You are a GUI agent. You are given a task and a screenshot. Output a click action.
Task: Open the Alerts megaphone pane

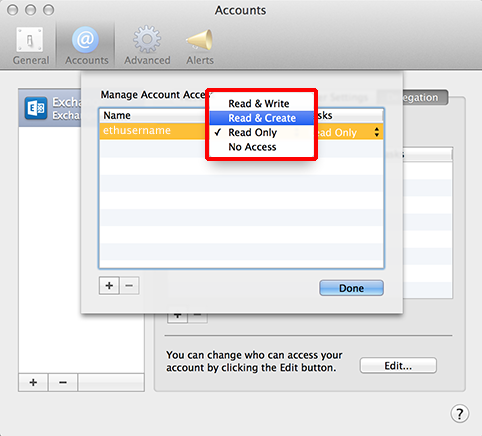(200, 46)
